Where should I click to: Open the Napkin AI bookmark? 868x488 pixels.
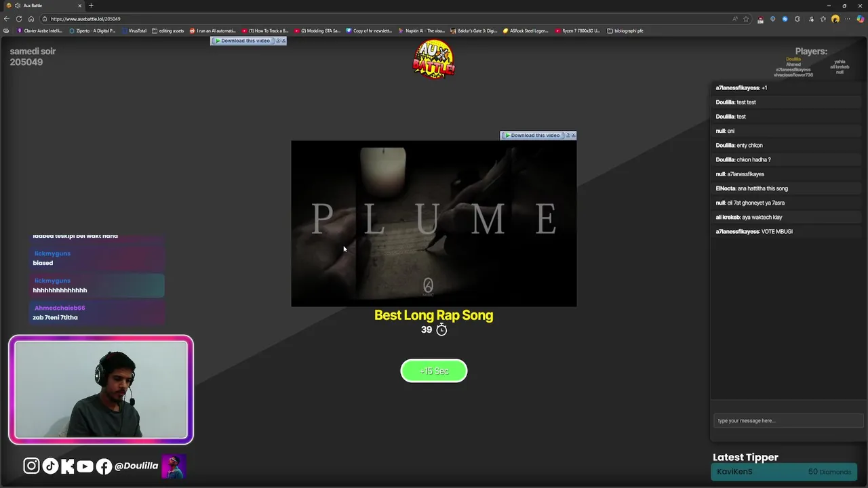422,30
